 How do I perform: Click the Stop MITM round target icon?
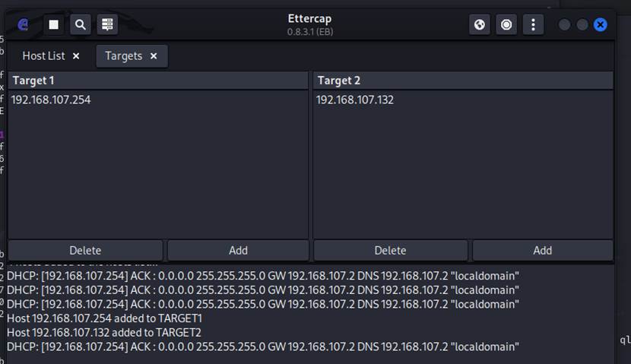506,24
